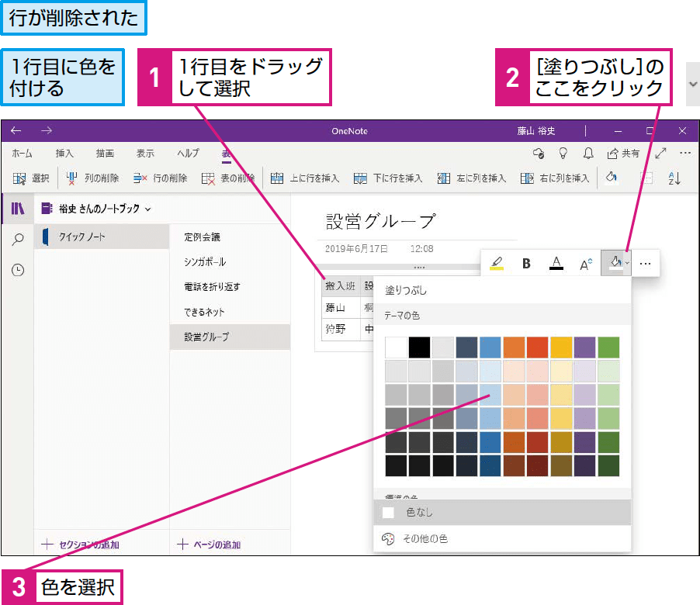Screen dimensions: 700x605
Task: Toggle the yellow highlighter in the mini toolbar
Action: 497,263
